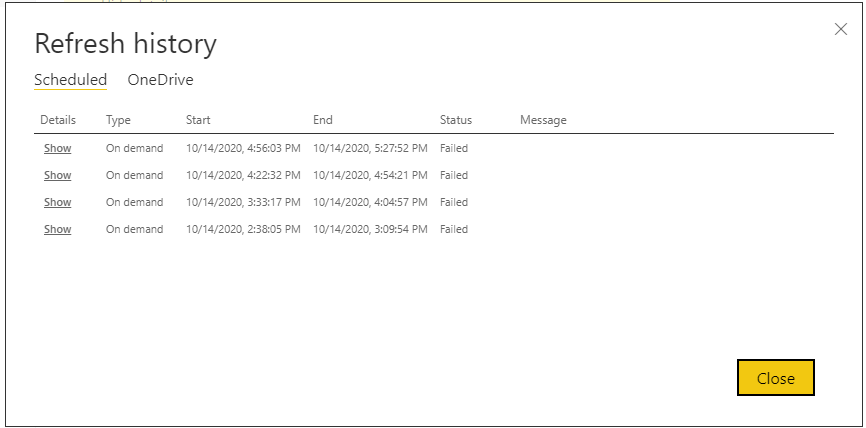
Task: Click the Details column header
Action: [58, 120]
